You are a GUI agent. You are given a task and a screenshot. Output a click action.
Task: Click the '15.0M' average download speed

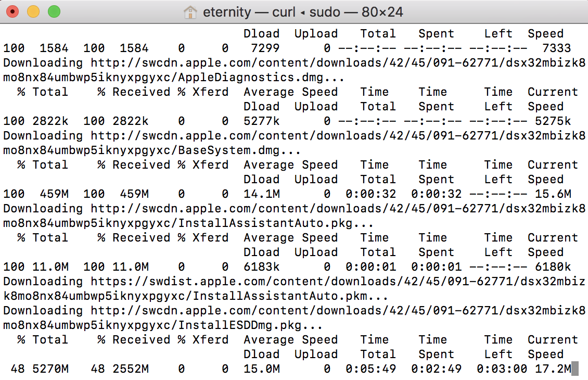click(262, 369)
